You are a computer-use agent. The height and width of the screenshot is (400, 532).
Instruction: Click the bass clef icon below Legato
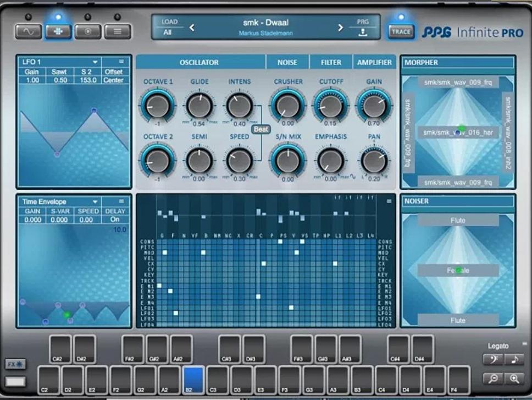pos(493,360)
